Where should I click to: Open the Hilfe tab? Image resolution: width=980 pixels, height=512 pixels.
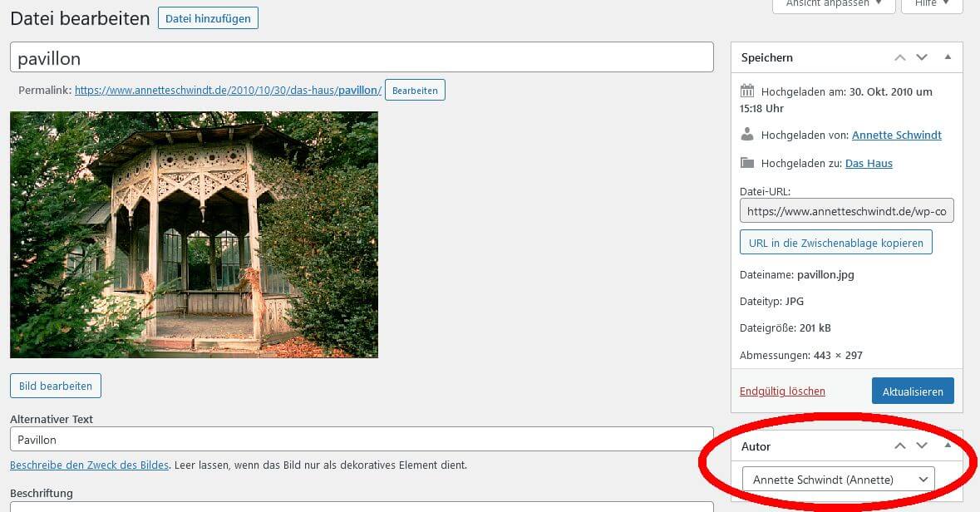[931, 4]
